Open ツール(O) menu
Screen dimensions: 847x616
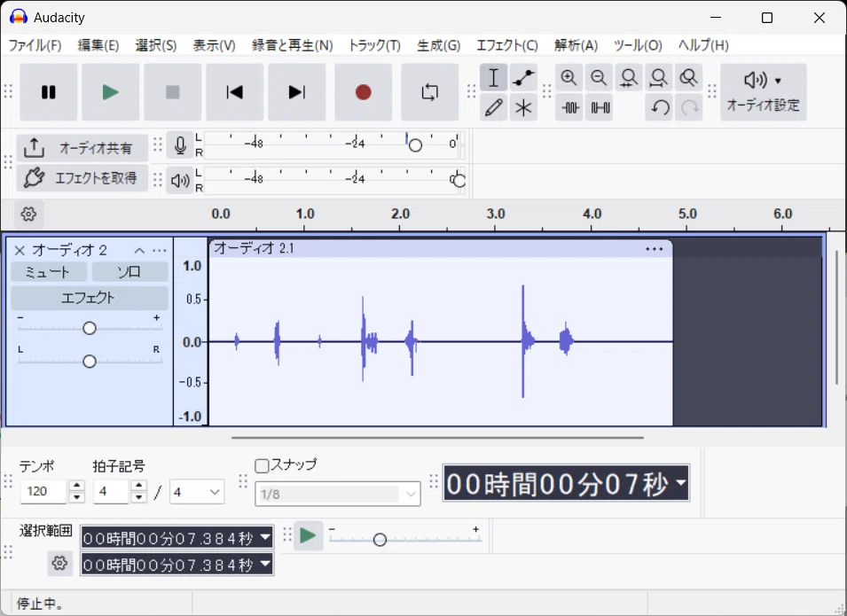(x=638, y=45)
